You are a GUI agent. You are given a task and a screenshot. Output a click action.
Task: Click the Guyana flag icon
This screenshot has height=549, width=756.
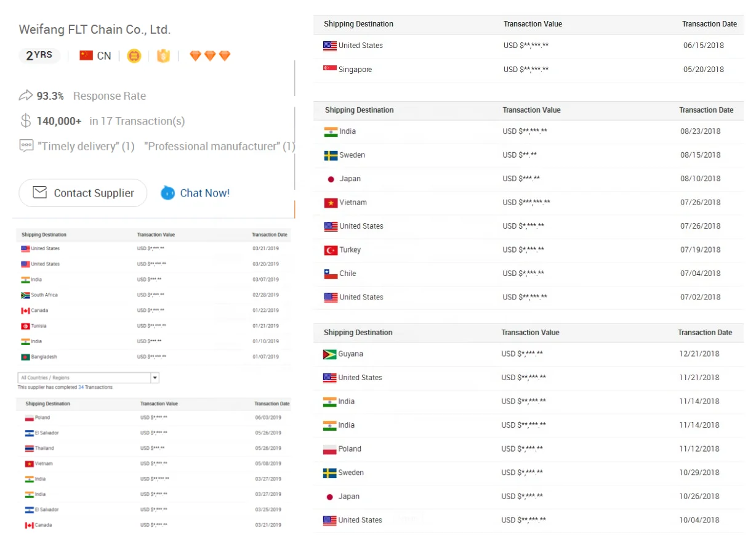pos(329,354)
